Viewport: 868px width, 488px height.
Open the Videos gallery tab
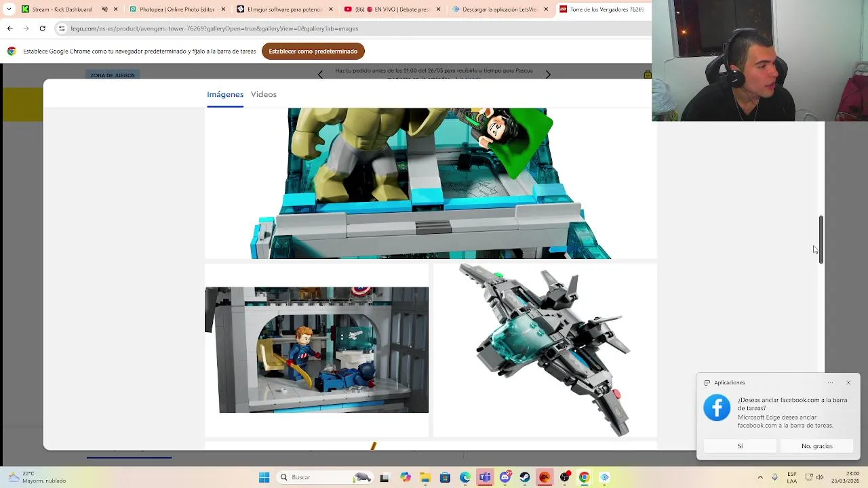(x=264, y=94)
